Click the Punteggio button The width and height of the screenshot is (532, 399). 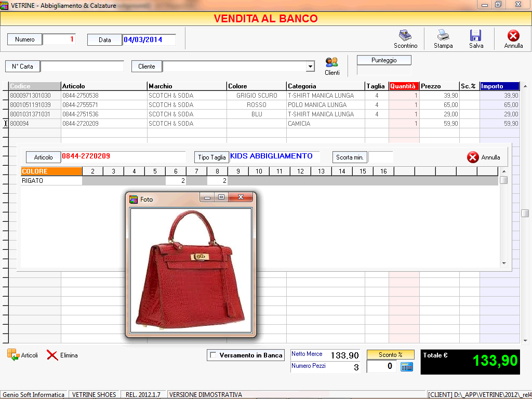point(384,60)
